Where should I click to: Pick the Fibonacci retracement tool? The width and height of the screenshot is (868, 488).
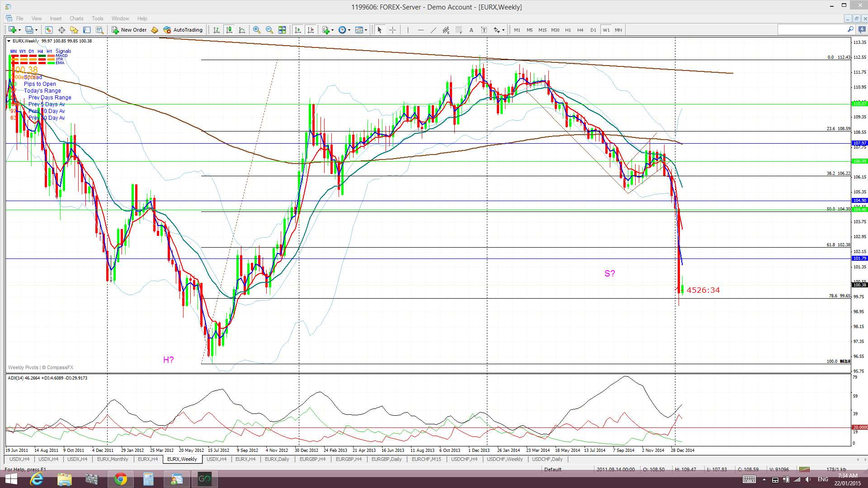(458, 30)
